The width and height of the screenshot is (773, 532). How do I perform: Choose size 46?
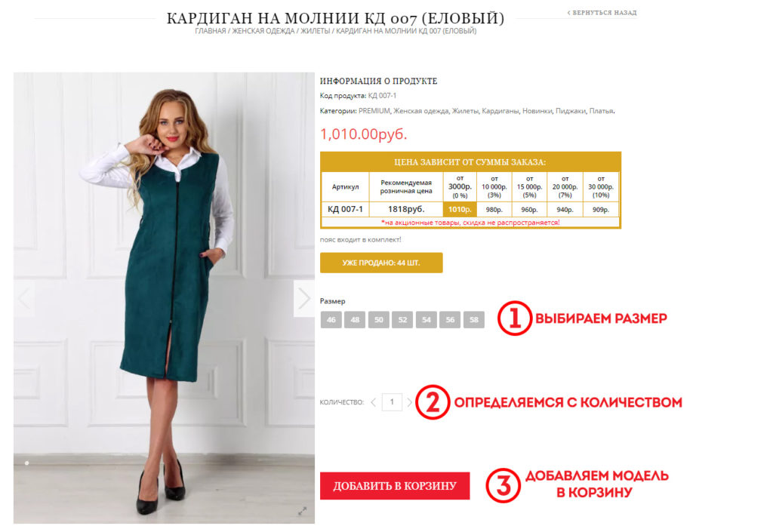click(x=331, y=320)
